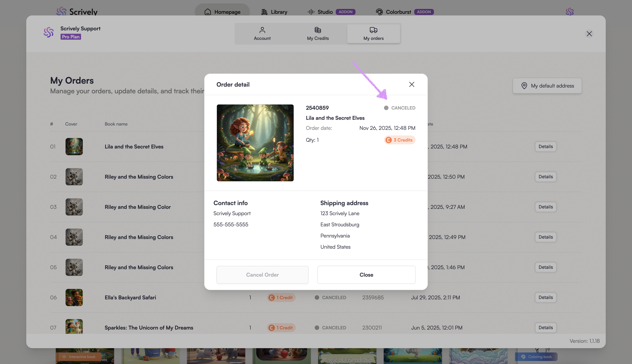Open My default address button
The image size is (632, 364).
click(547, 86)
